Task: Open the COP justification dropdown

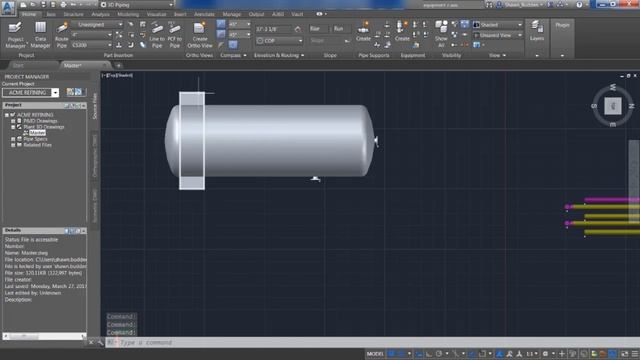Action: tap(280, 41)
